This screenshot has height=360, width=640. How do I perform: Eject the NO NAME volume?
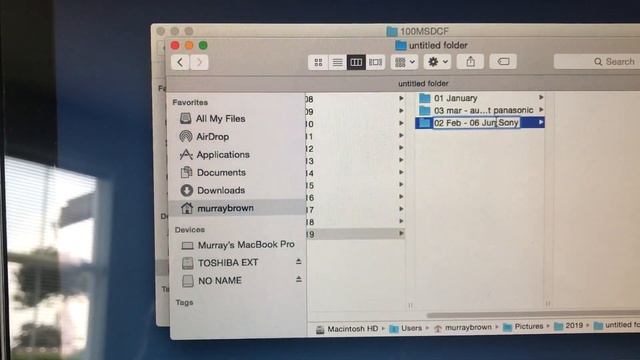click(298, 280)
